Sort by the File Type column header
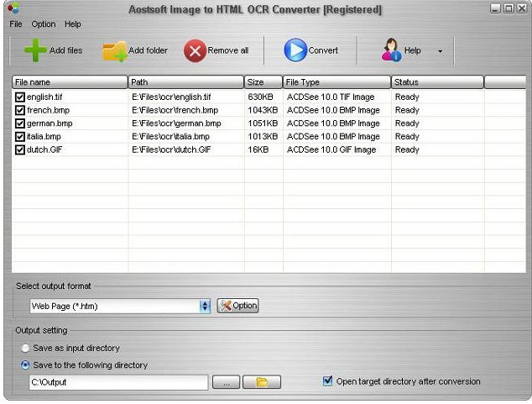Screen dimensions: 532x404 click(x=336, y=82)
